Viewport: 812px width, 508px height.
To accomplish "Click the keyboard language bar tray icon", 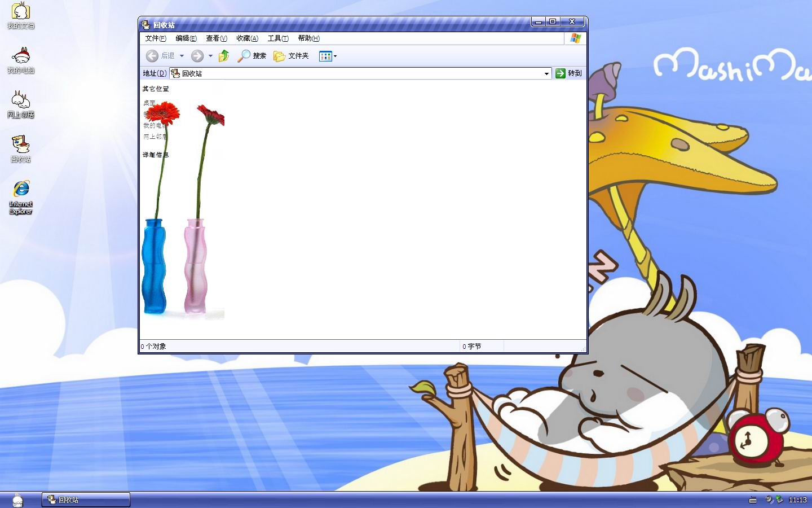I will pyautogui.click(x=753, y=500).
